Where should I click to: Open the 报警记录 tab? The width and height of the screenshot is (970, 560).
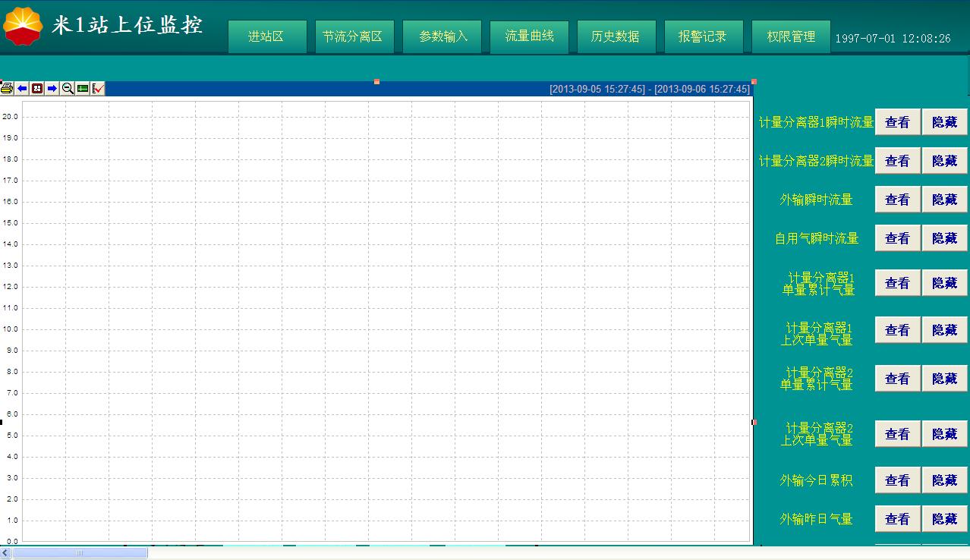704,36
